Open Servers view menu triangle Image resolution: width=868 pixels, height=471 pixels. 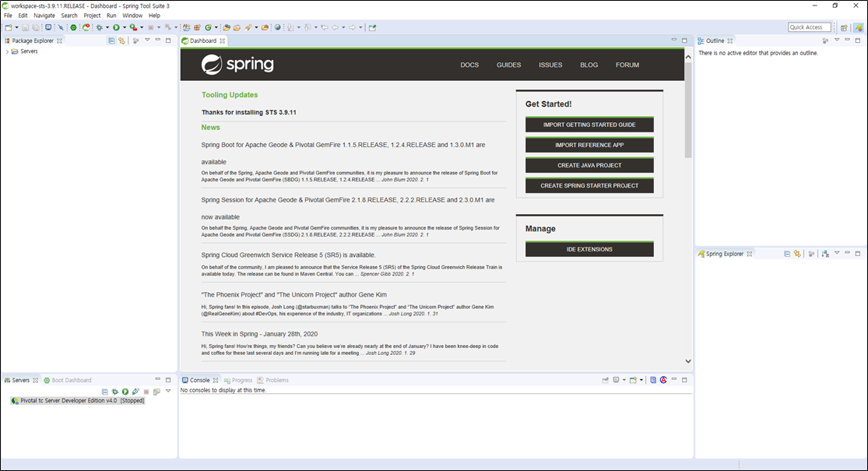168,391
